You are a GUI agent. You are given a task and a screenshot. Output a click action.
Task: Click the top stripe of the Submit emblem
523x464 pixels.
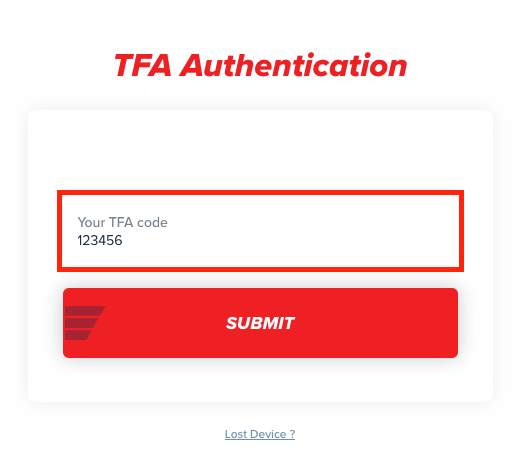[x=85, y=311]
